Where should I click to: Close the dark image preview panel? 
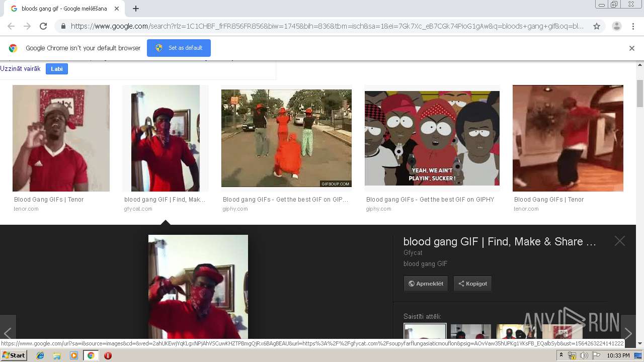tap(620, 241)
